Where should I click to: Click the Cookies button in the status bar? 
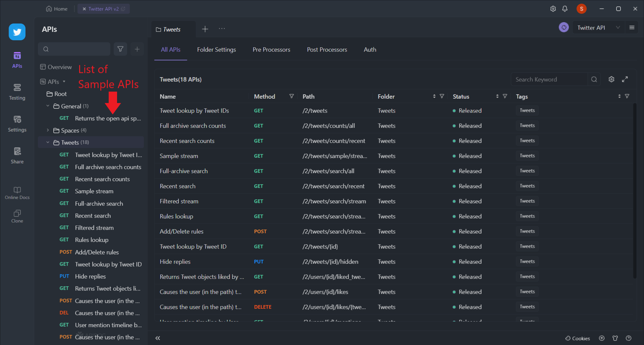tap(578, 338)
